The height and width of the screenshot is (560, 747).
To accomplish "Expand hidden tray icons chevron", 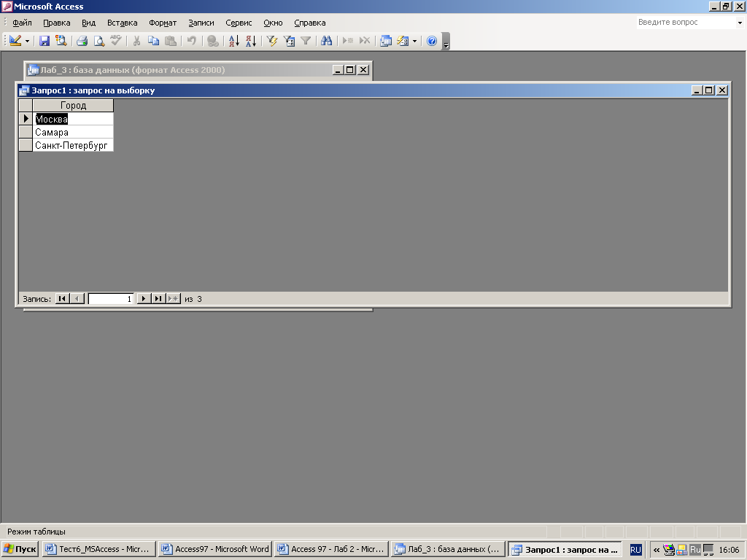I will pyautogui.click(x=657, y=550).
